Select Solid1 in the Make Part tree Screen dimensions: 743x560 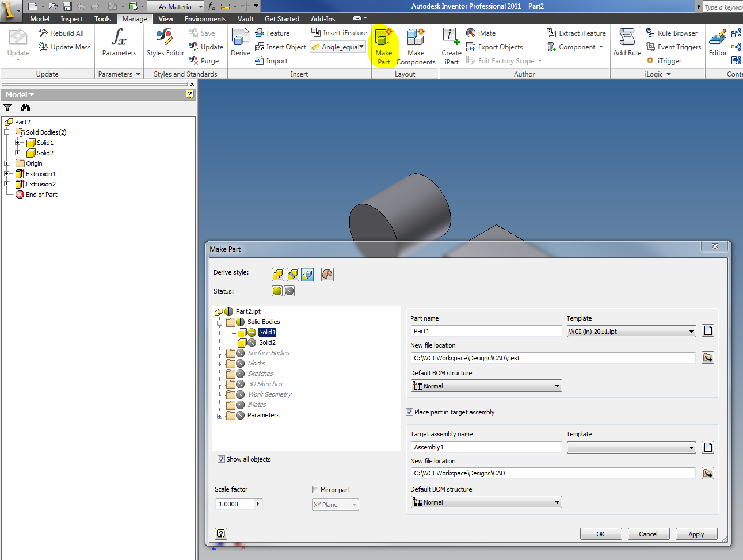click(267, 333)
